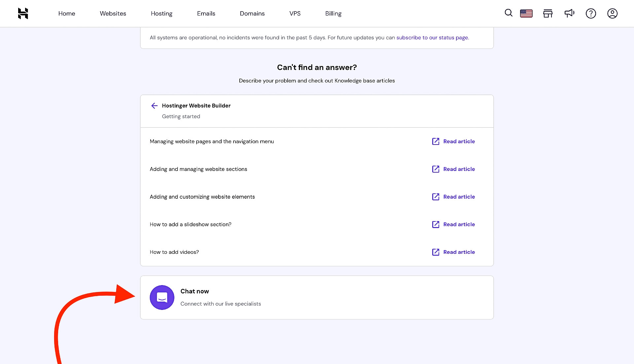The width and height of the screenshot is (634, 364).
Task: Click the Hosting menu tab
Action: pos(161,14)
